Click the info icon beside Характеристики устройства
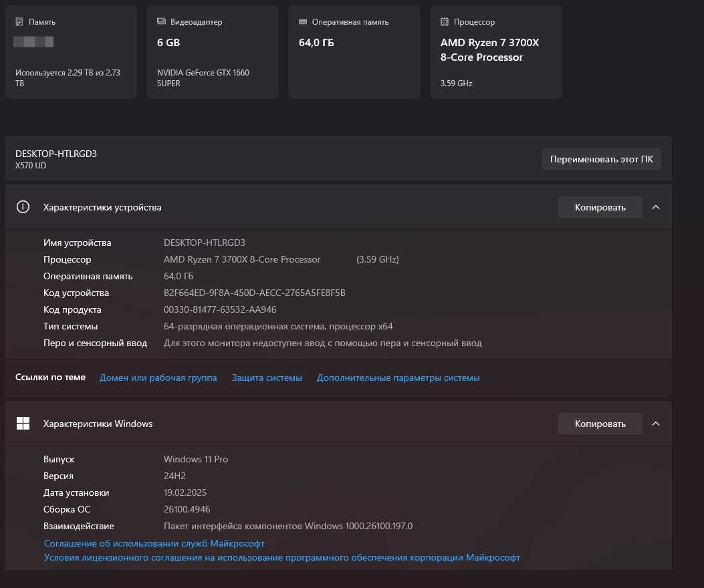 tap(23, 207)
